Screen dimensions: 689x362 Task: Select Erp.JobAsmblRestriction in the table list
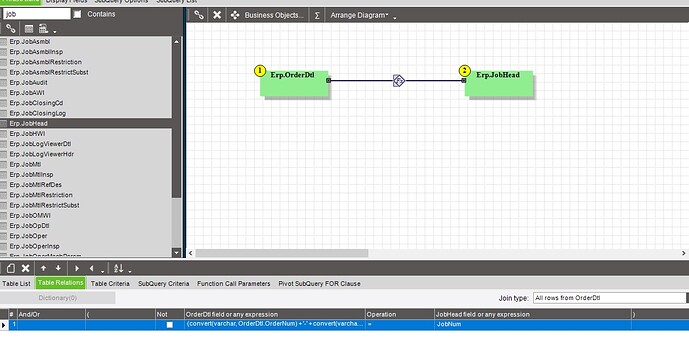click(x=86, y=62)
